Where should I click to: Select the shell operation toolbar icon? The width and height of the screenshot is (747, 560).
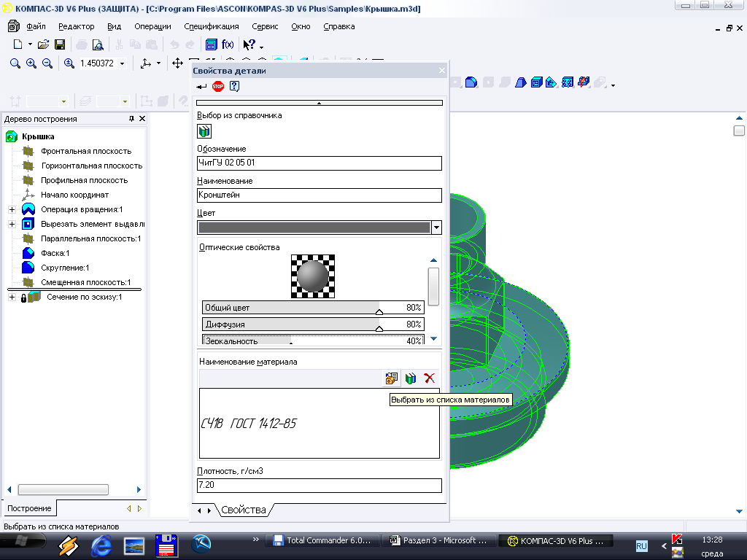[x=536, y=82]
